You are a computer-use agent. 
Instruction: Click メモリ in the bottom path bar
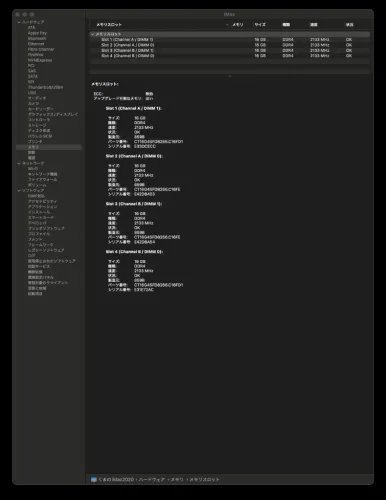(177, 480)
